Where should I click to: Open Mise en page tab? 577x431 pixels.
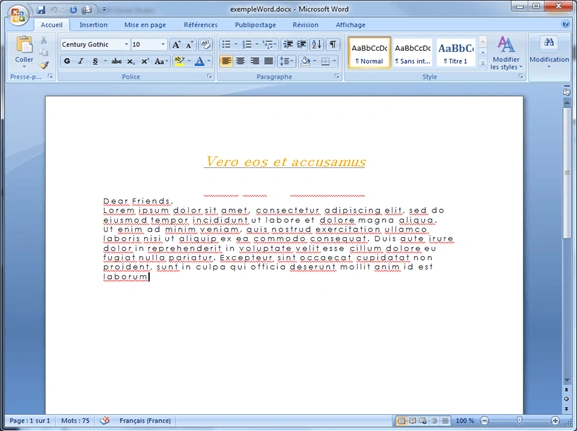coord(145,25)
